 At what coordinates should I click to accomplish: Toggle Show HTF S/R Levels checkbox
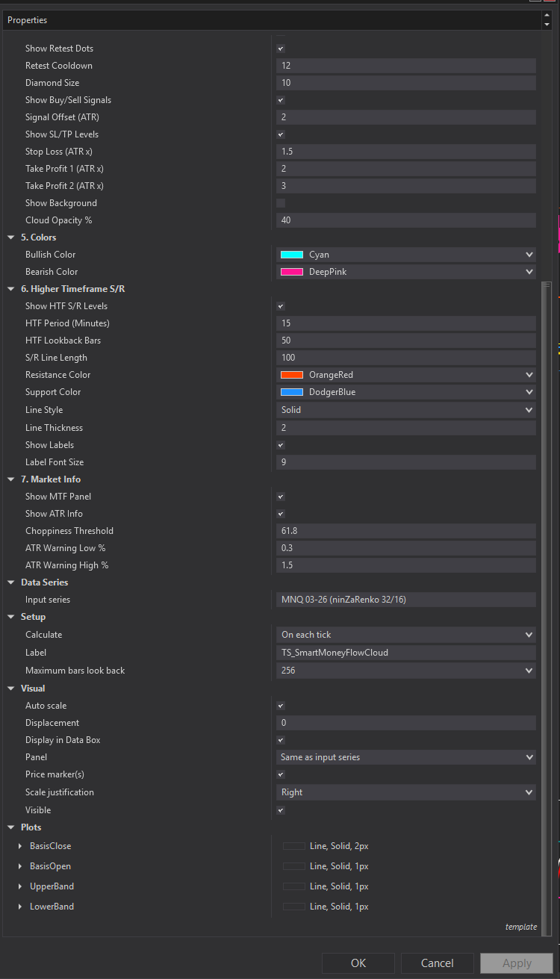tap(281, 306)
